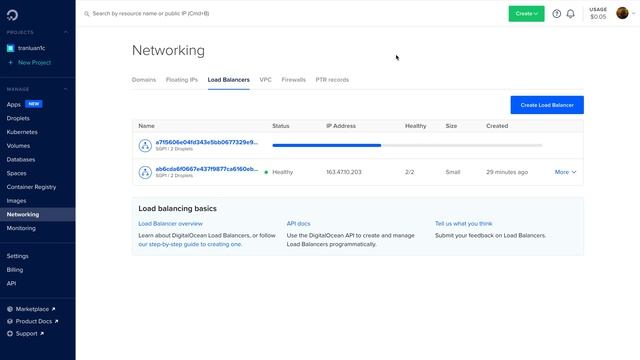Go to Kubernetes in sidebar
This screenshot has height=360, width=640.
click(x=22, y=132)
